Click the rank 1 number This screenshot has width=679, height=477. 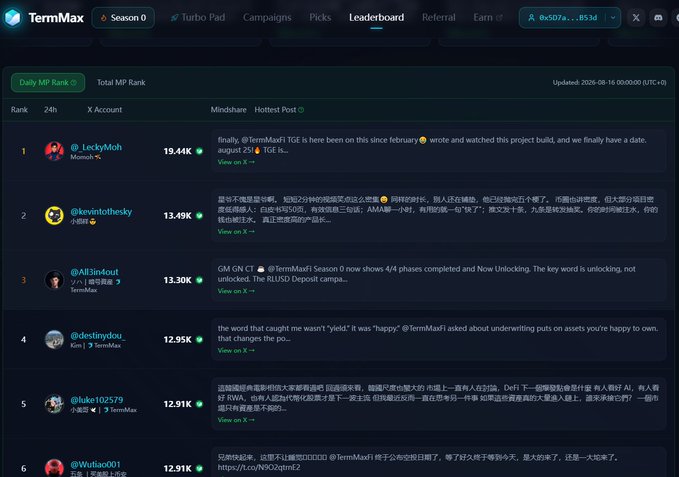(23, 151)
